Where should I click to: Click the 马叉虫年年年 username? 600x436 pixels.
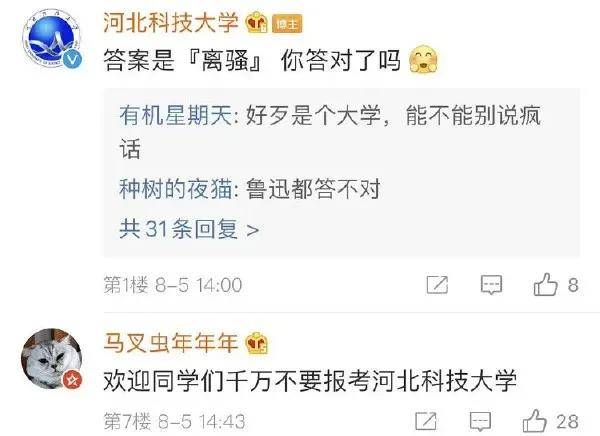click(x=171, y=342)
